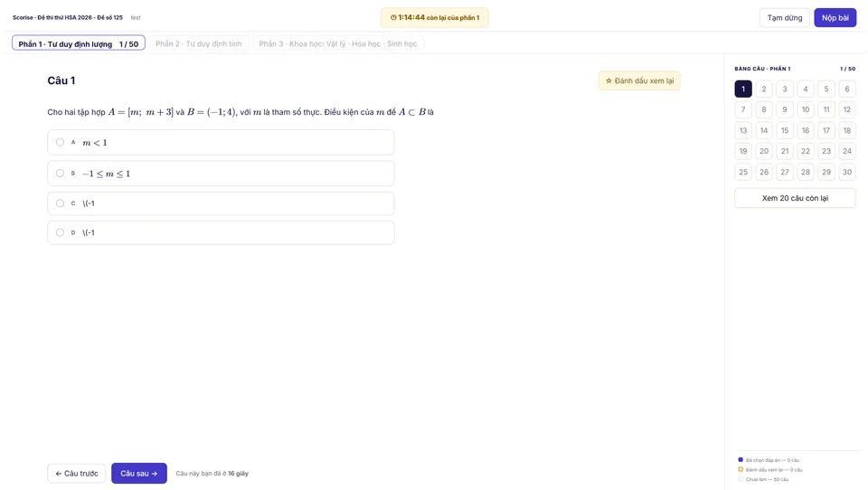This screenshot has height=490, width=868.
Task: Go to next question with Câu sau
Action: coord(139,474)
